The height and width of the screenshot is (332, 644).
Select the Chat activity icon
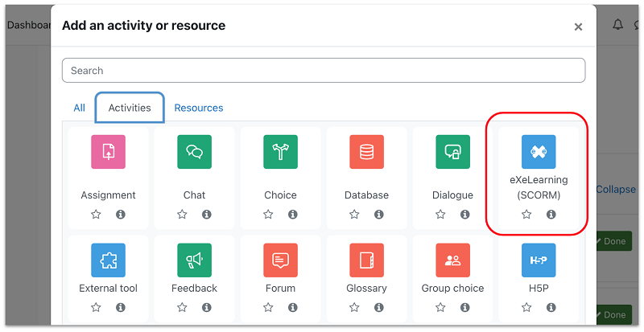194,152
